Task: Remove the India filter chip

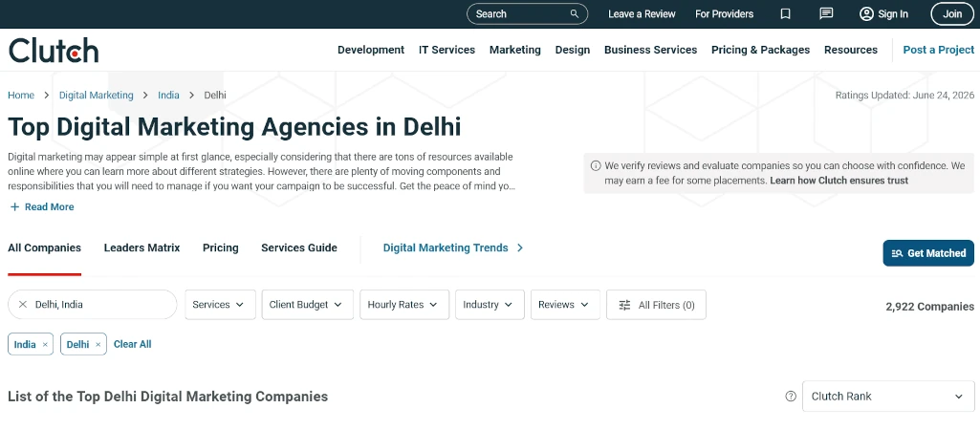Action: [x=45, y=344]
